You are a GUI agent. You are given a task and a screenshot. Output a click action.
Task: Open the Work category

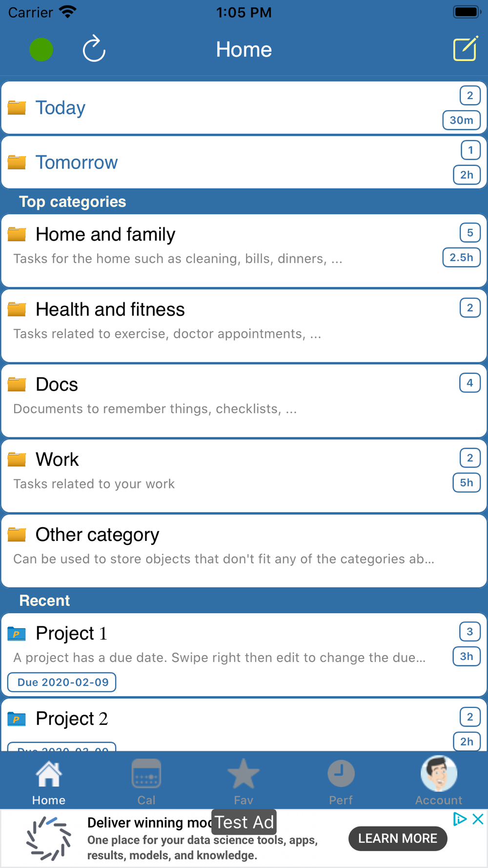pyautogui.click(x=244, y=476)
